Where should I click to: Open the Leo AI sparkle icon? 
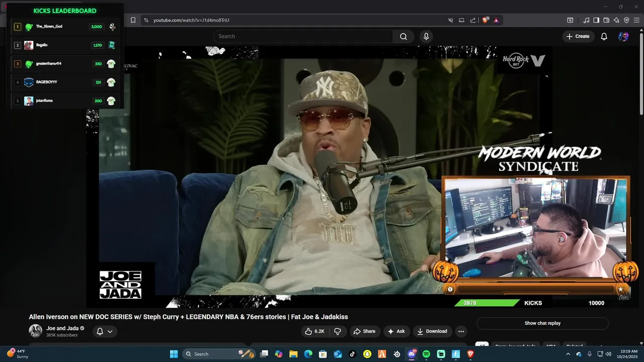coord(616,20)
